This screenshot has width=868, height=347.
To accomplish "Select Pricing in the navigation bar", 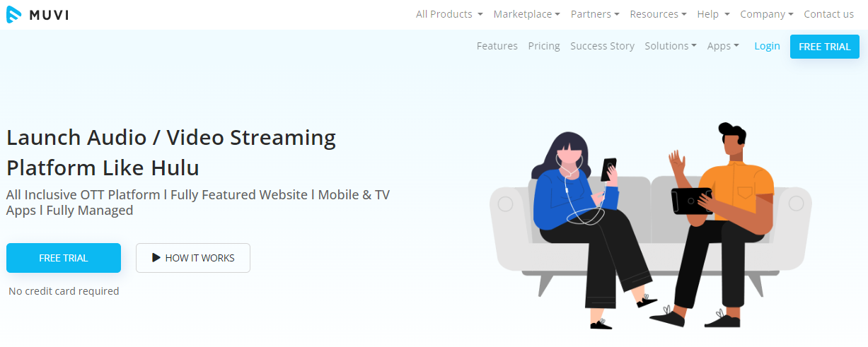I will (x=544, y=46).
